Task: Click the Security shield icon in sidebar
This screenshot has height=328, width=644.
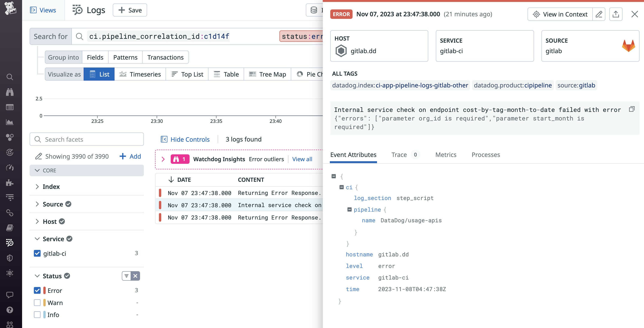Action: click(10, 258)
